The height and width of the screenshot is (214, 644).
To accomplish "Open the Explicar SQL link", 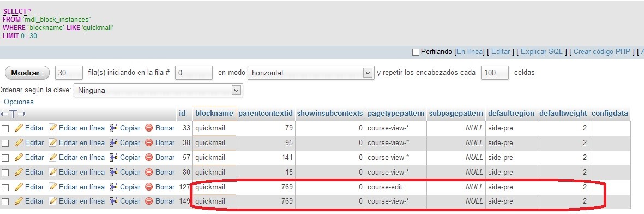I will click(x=541, y=52).
